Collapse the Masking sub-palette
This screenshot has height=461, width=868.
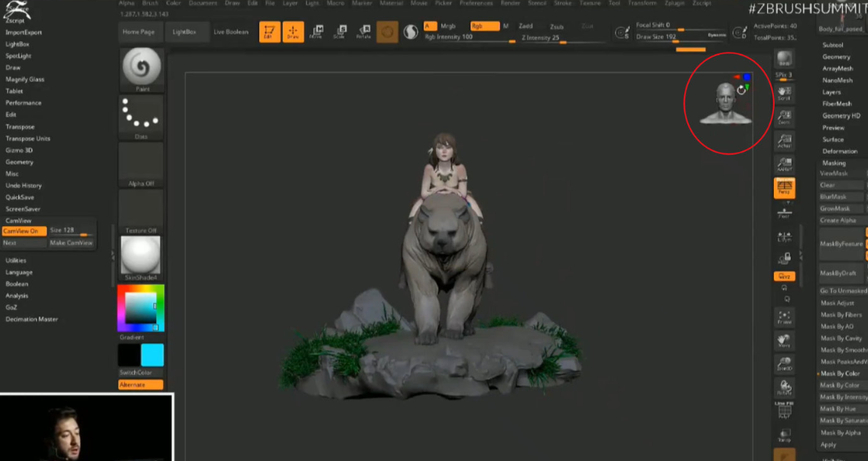click(x=834, y=163)
